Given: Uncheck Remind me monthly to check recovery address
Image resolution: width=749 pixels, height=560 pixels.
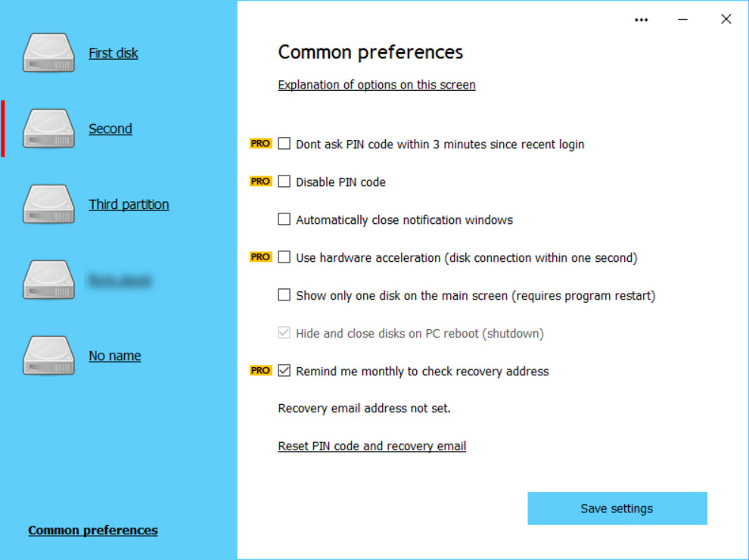Looking at the screenshot, I should pos(284,371).
